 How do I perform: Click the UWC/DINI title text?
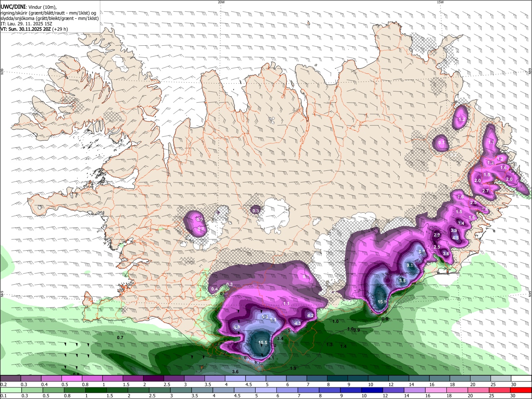(13, 7)
